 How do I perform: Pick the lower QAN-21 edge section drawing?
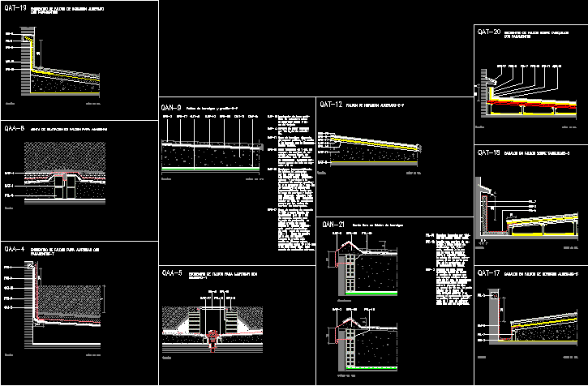tap(363, 341)
